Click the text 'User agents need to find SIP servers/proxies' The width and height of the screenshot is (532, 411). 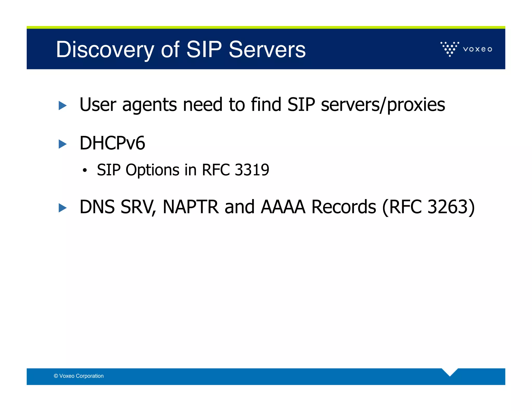[x=262, y=104]
